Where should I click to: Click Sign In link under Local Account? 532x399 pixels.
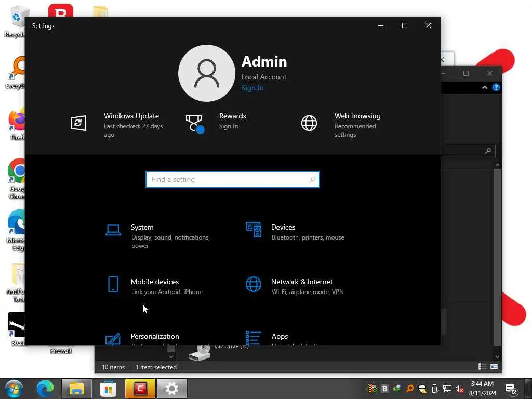click(252, 88)
